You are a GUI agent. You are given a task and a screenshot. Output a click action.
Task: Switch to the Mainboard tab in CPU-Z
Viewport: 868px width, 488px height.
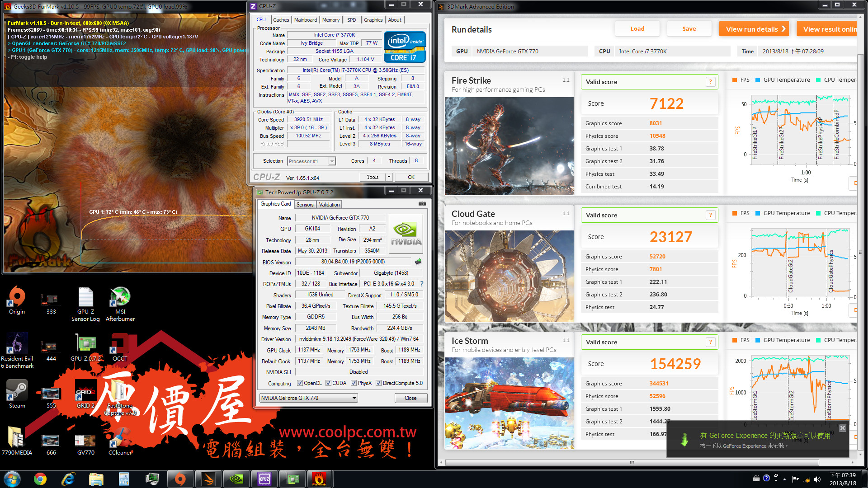306,20
